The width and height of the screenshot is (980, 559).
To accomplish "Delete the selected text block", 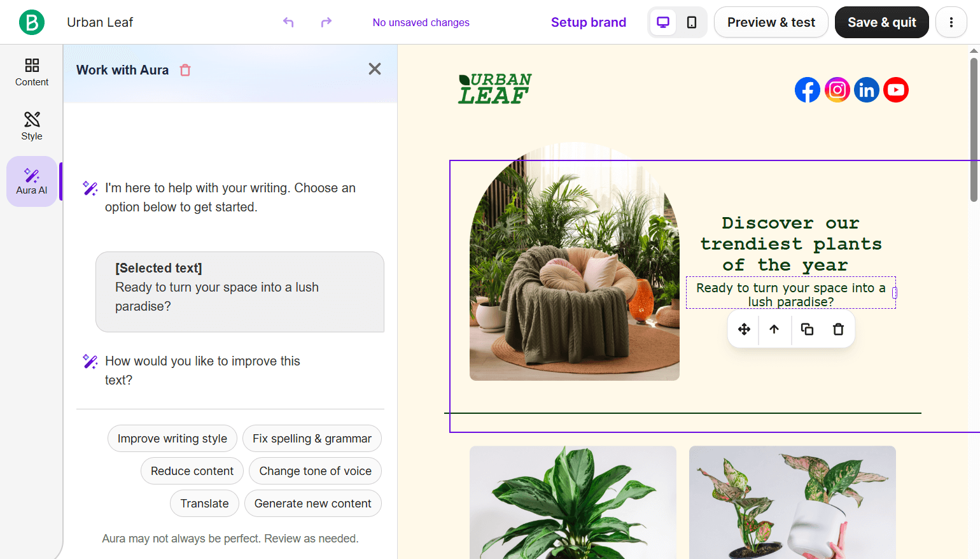I will tap(838, 329).
